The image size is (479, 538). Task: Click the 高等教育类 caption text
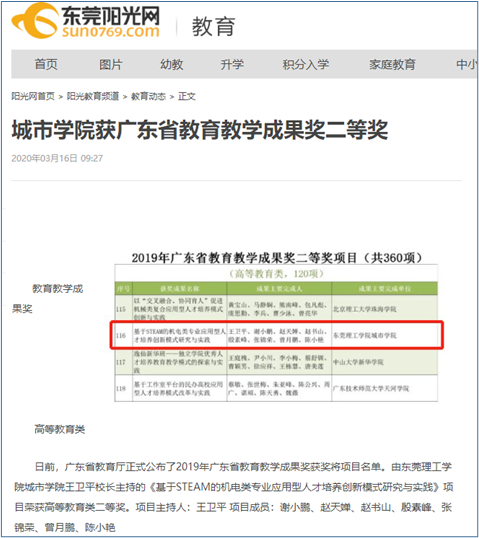click(59, 429)
